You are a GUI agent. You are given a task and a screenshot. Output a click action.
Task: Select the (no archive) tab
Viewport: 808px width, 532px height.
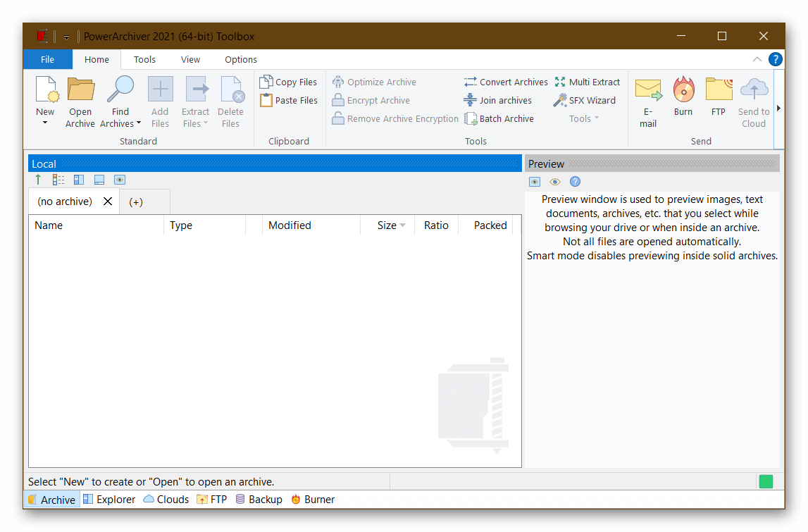[x=65, y=201]
